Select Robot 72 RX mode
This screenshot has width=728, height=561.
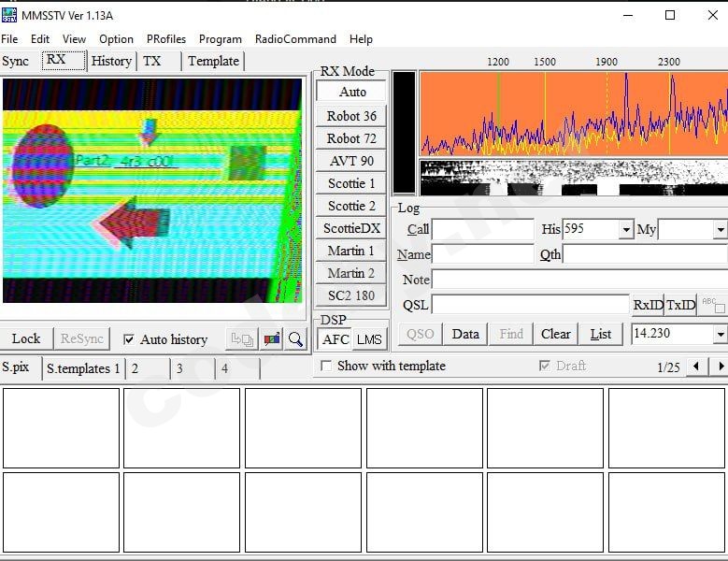(x=351, y=138)
